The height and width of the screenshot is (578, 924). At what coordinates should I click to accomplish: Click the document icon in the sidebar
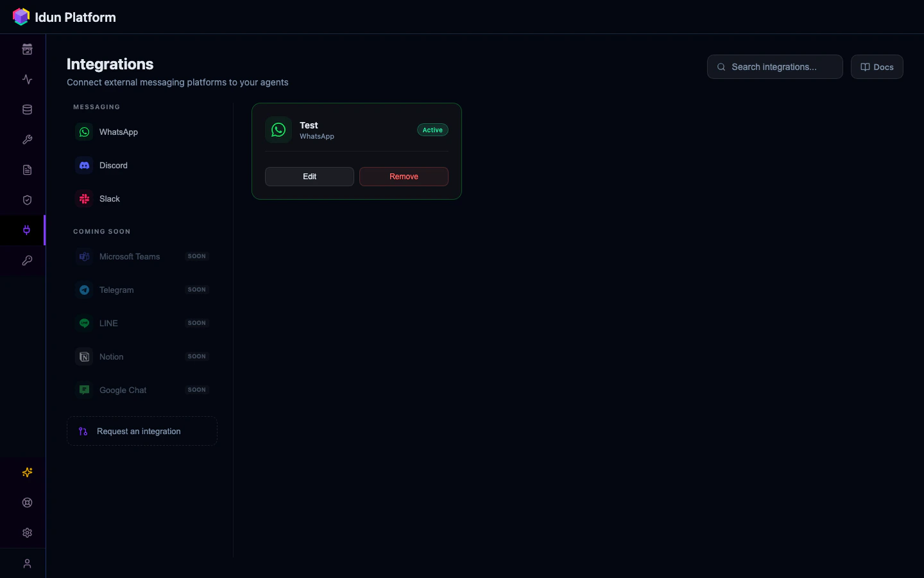(26, 170)
